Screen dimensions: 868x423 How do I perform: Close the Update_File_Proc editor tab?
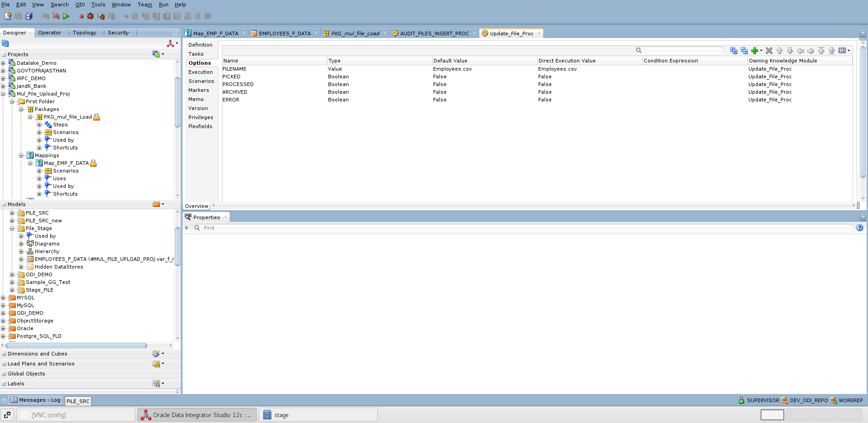pyautogui.click(x=539, y=33)
